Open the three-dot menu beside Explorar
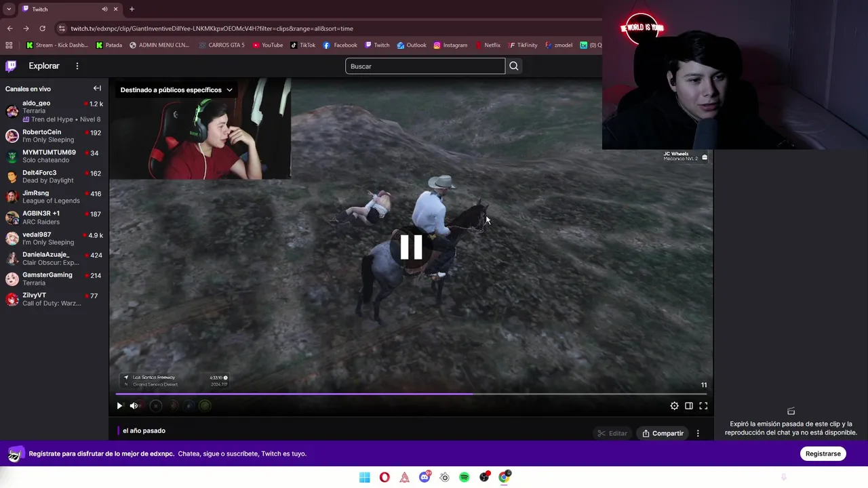The width and height of the screenshot is (868, 488). coord(77,66)
